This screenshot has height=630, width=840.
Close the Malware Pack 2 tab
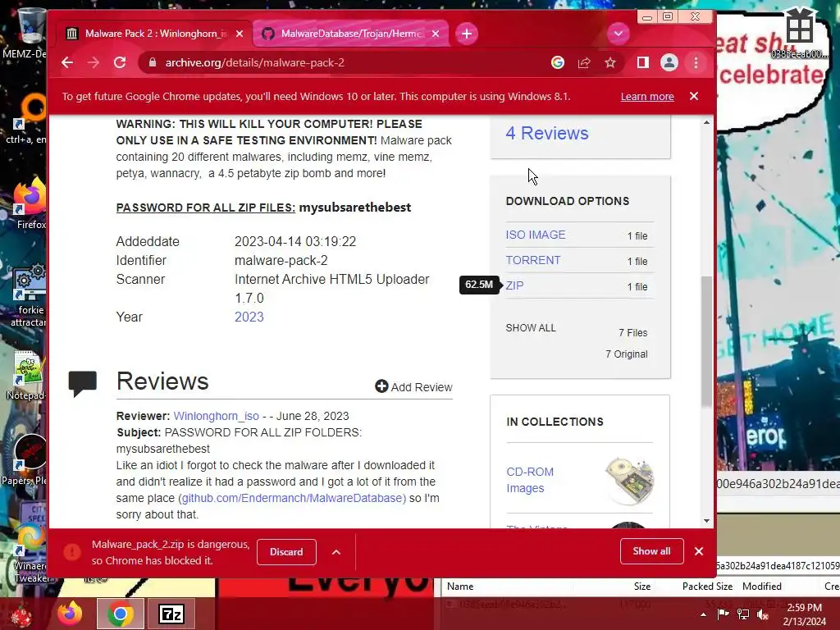pos(240,34)
